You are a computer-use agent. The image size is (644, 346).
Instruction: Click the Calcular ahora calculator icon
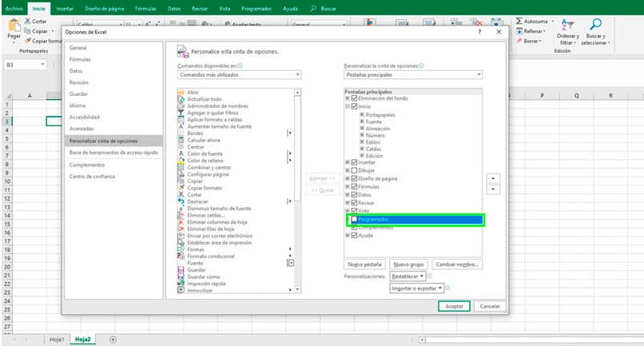[x=181, y=140]
